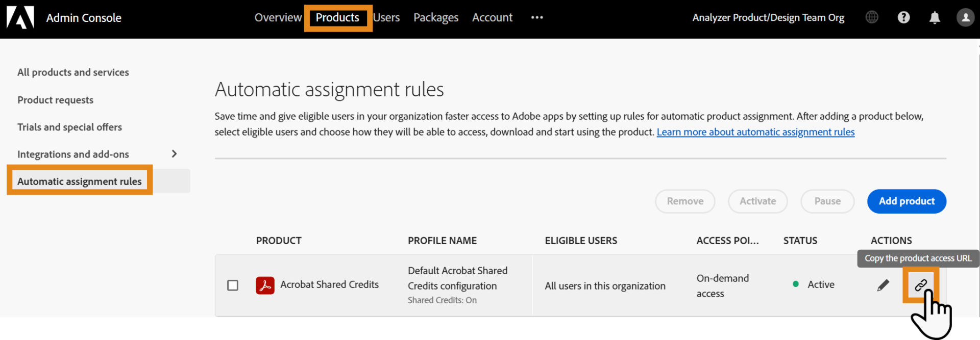Screen dimensions: 980x340
Task: Click the Admin Console title
Action: click(84, 18)
